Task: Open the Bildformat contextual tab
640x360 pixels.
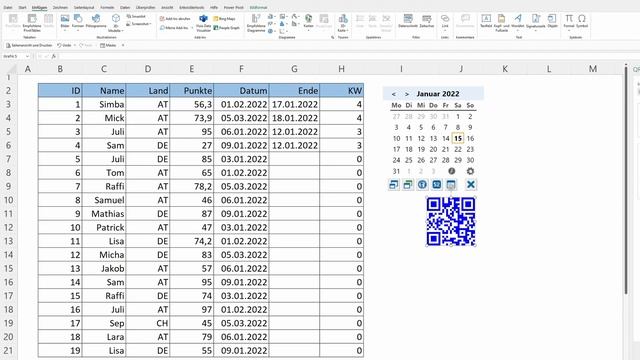Action: point(258,7)
